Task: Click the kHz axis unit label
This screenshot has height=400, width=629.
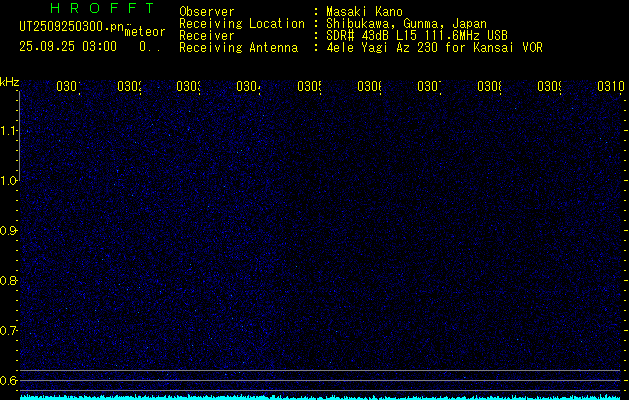Action: [9, 81]
